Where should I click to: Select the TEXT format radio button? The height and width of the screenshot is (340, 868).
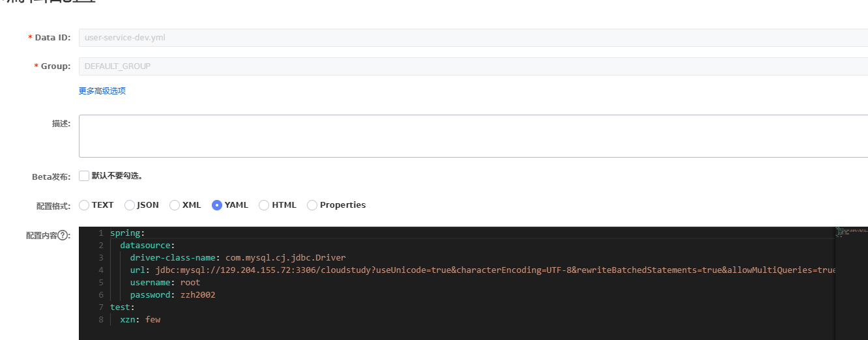84,205
